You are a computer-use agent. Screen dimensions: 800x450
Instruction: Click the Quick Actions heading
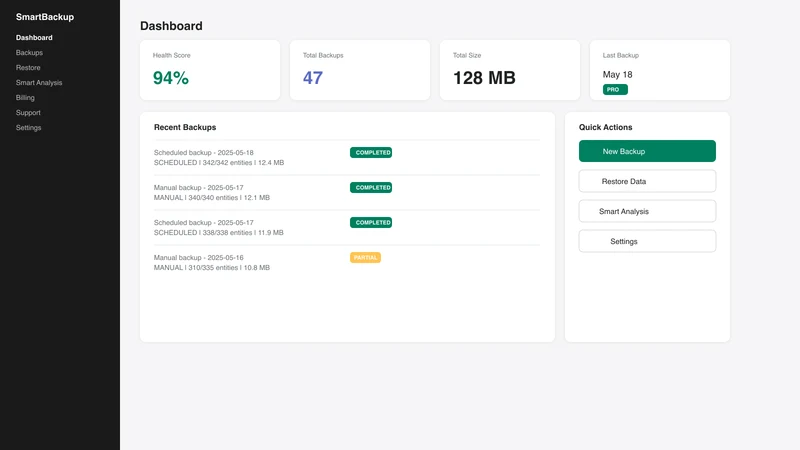coord(606,127)
